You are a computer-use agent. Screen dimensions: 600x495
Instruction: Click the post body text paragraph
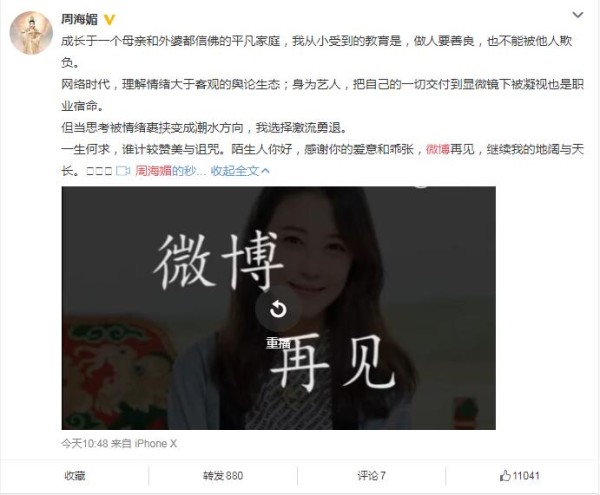[322, 106]
